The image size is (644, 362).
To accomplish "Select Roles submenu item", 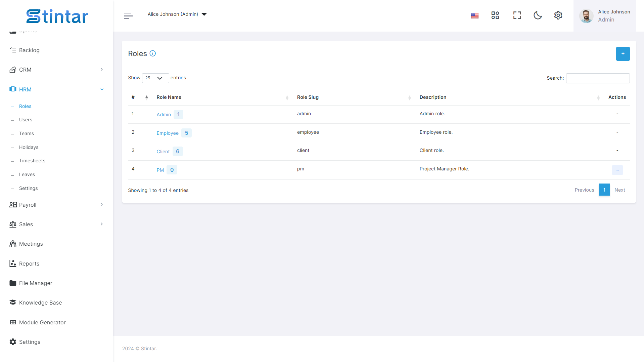I will tap(25, 106).
